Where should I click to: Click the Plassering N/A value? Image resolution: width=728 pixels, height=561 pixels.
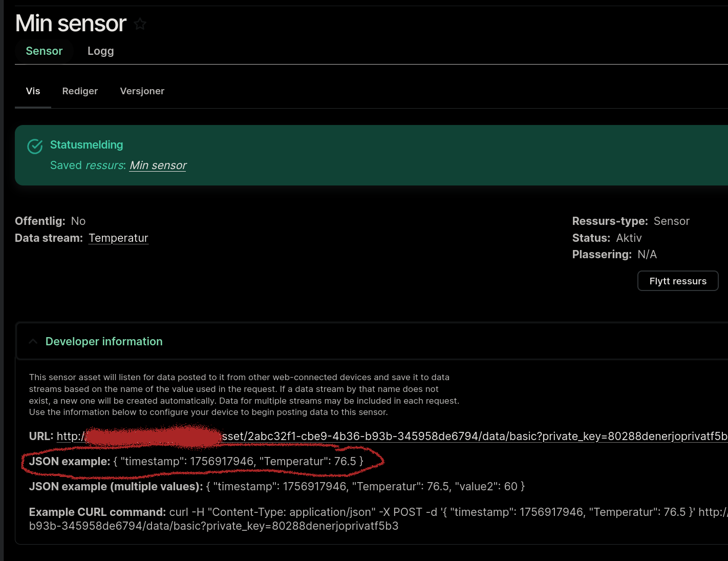click(647, 255)
